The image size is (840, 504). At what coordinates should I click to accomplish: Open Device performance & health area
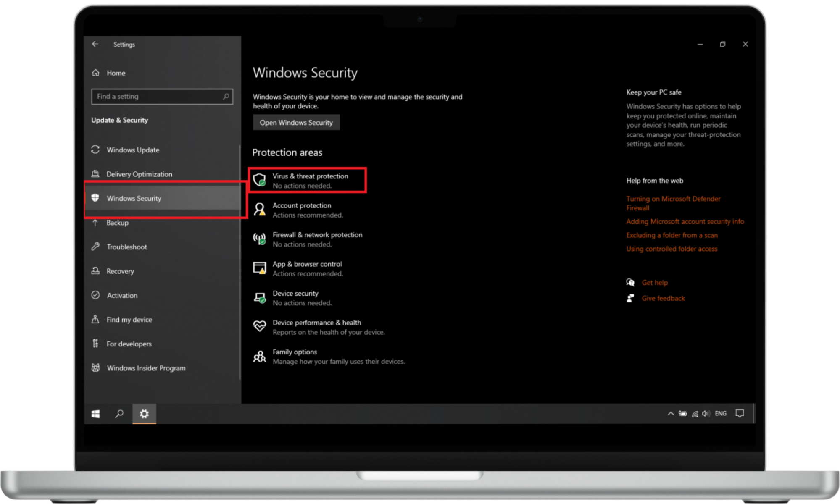319,327
